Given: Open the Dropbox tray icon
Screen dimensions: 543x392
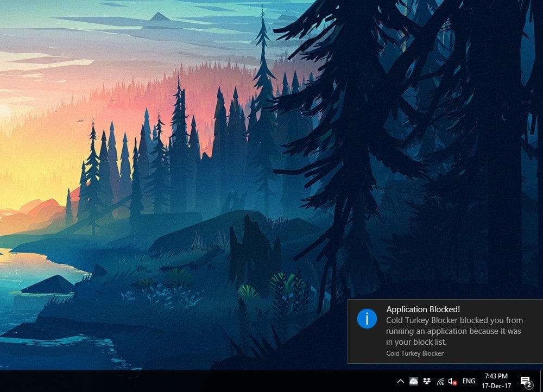Looking at the screenshot, I should pyautogui.click(x=427, y=381).
